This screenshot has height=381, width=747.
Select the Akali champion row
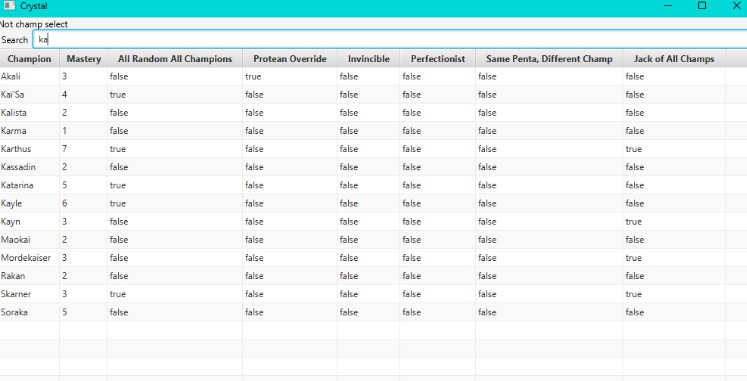374,76
